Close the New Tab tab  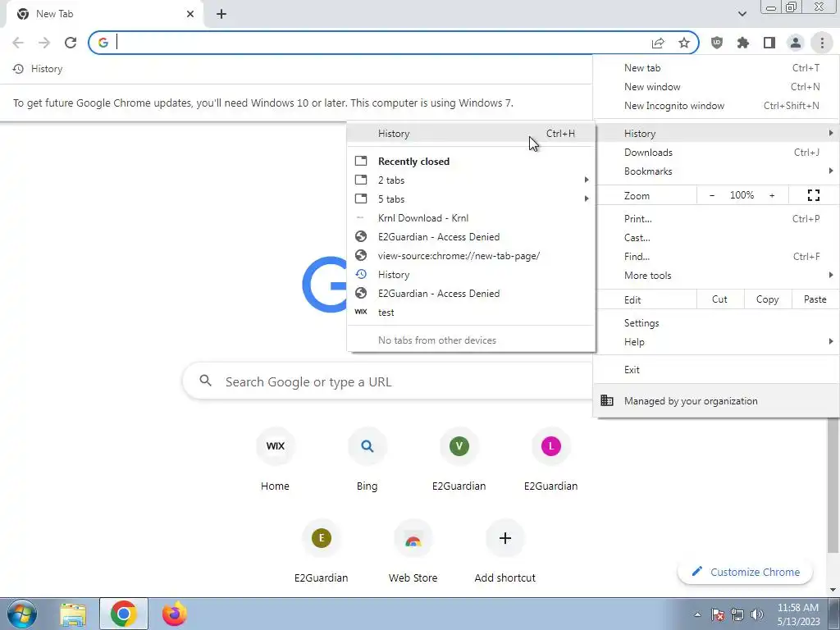190,15
